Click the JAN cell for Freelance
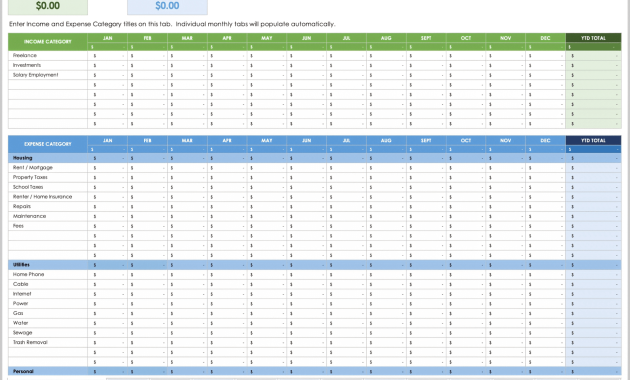 [x=108, y=55]
